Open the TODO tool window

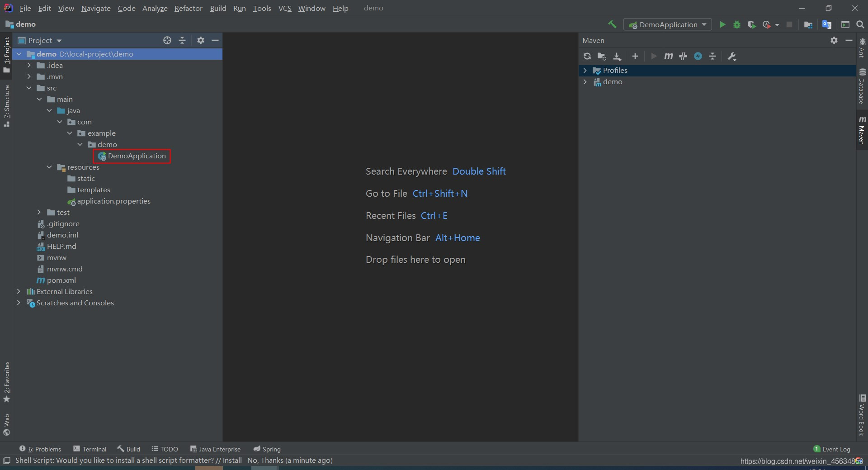coord(165,449)
